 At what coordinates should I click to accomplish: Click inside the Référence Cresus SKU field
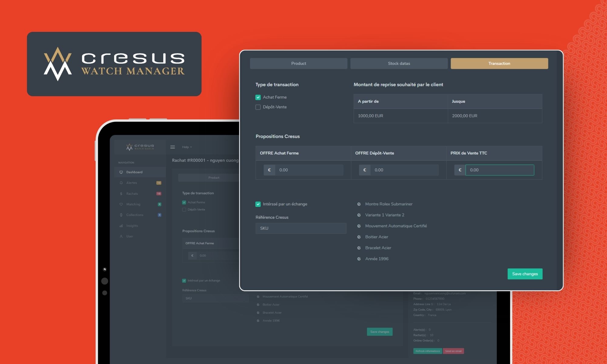[301, 228]
